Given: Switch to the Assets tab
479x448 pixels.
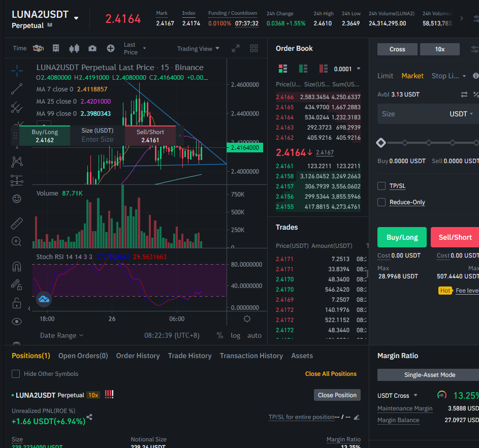Looking at the screenshot, I should (302, 356).
